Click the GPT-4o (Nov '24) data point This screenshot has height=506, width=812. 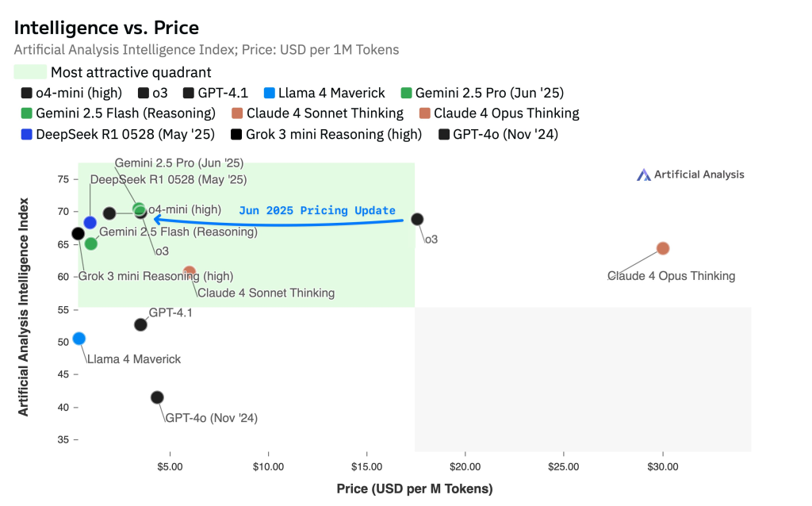tap(157, 397)
